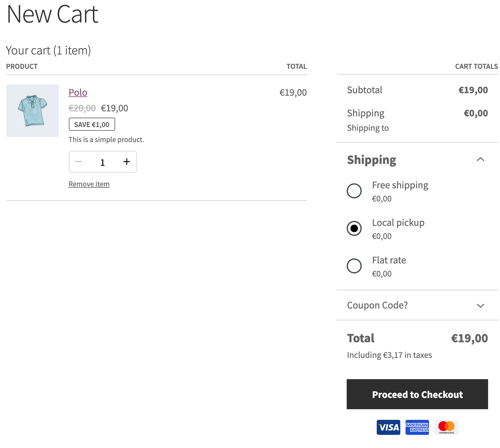The height and width of the screenshot is (448, 500).
Task: Click the Mastercard payment icon
Action: coord(446,427)
